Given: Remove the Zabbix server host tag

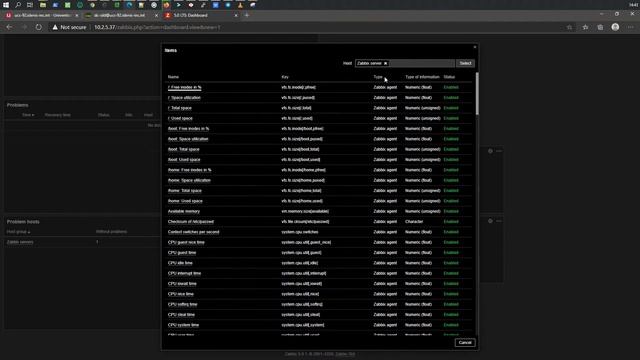Looking at the screenshot, I should pyautogui.click(x=385, y=63).
